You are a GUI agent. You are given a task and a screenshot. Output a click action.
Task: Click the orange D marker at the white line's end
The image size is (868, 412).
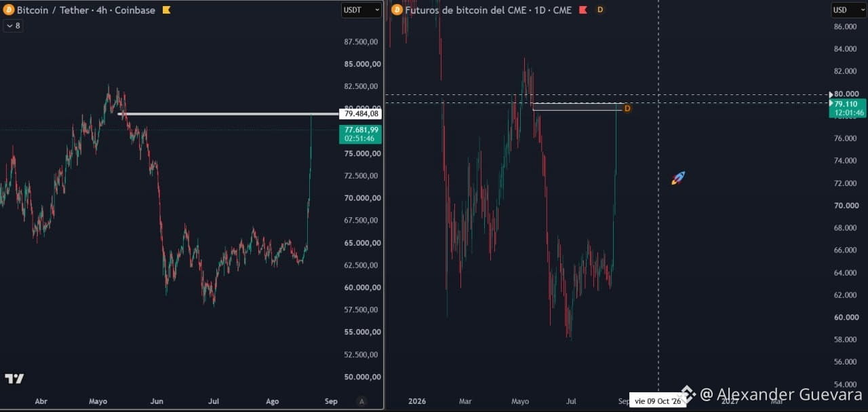point(627,109)
